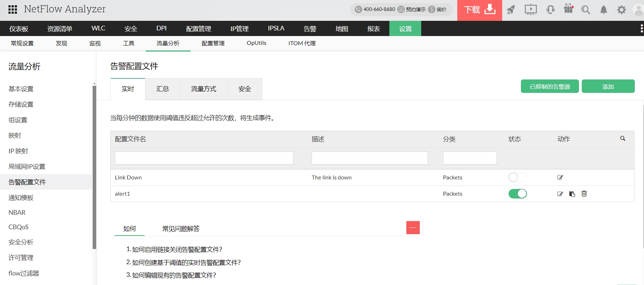Viewport: 644px width, 285px height.
Task: Click the 配置文件名 filter input field
Action: 204,158
